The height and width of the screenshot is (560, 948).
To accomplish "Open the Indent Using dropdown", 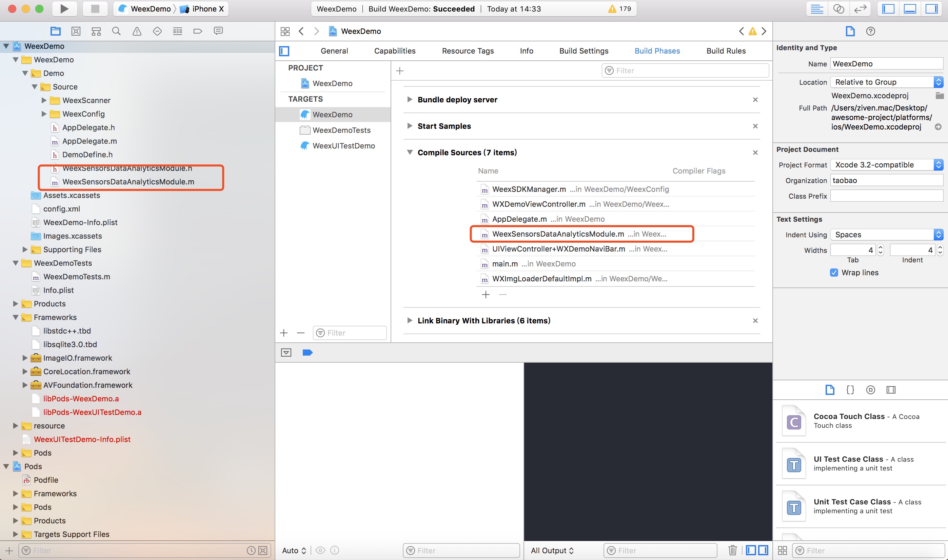I will click(887, 234).
